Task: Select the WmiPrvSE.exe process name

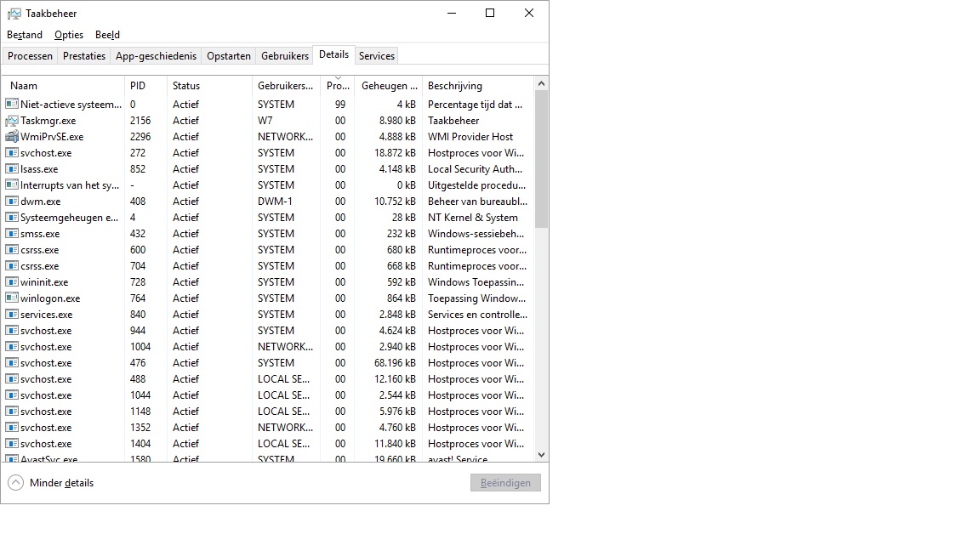Action: point(52,137)
